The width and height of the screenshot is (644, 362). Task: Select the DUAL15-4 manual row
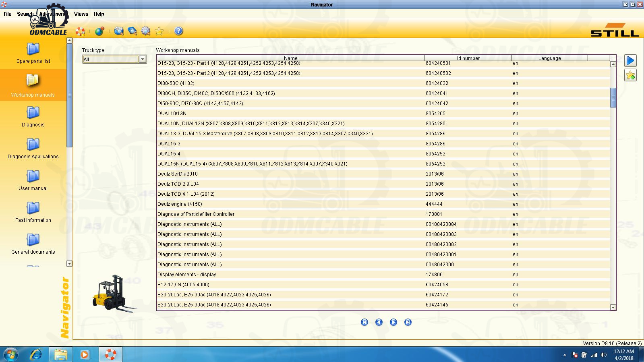[x=383, y=154]
